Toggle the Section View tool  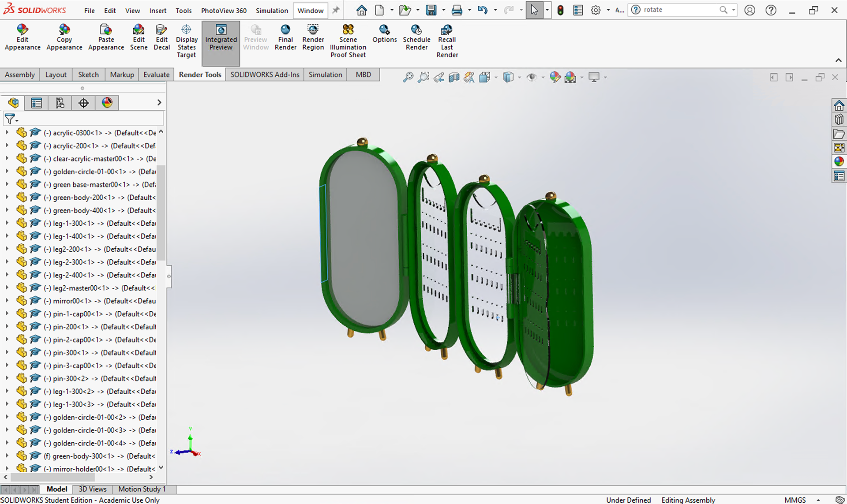tap(454, 77)
